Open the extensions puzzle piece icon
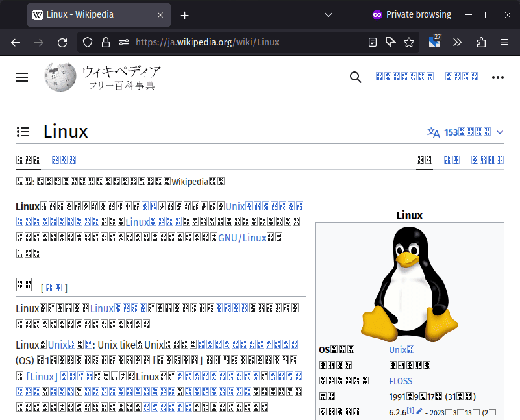Viewport: 520px width, 420px height. [x=480, y=42]
